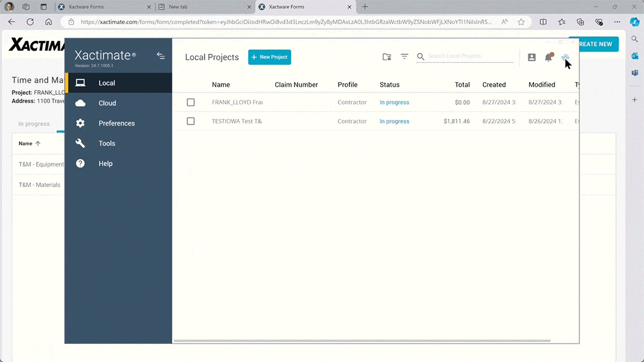This screenshot has width=644, height=362.
Task: Click the archive folder icon
Action: pos(387,57)
